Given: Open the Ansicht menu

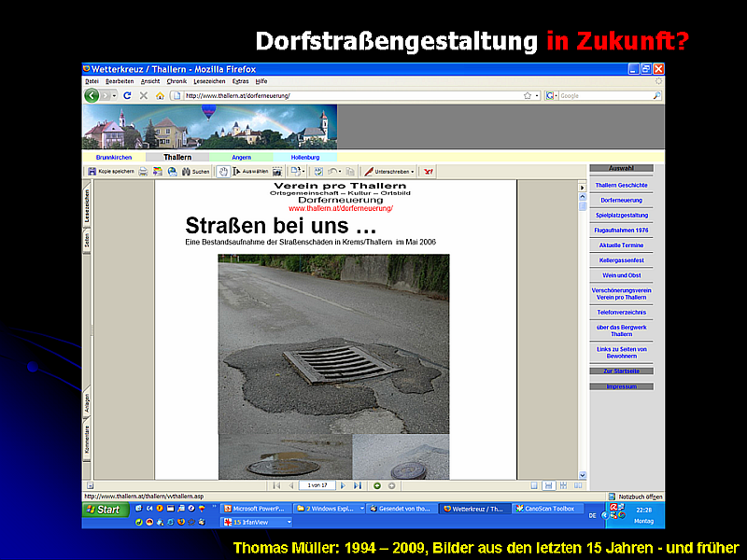Looking at the screenshot, I should pyautogui.click(x=150, y=81).
